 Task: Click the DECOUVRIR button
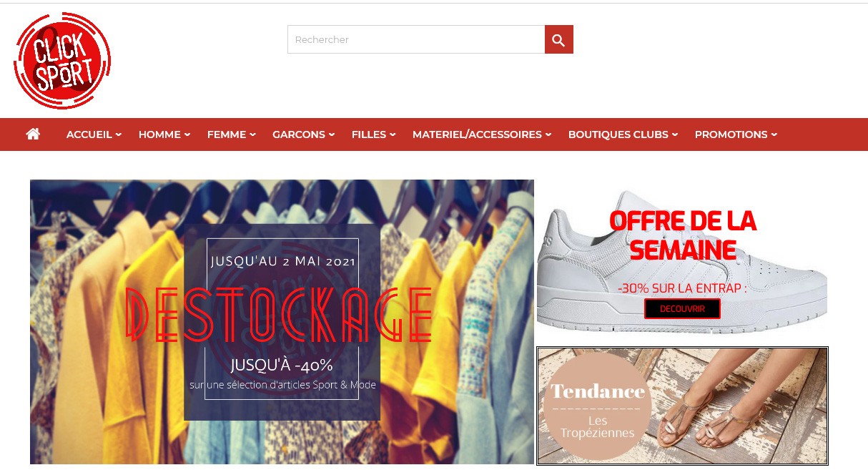tap(682, 309)
